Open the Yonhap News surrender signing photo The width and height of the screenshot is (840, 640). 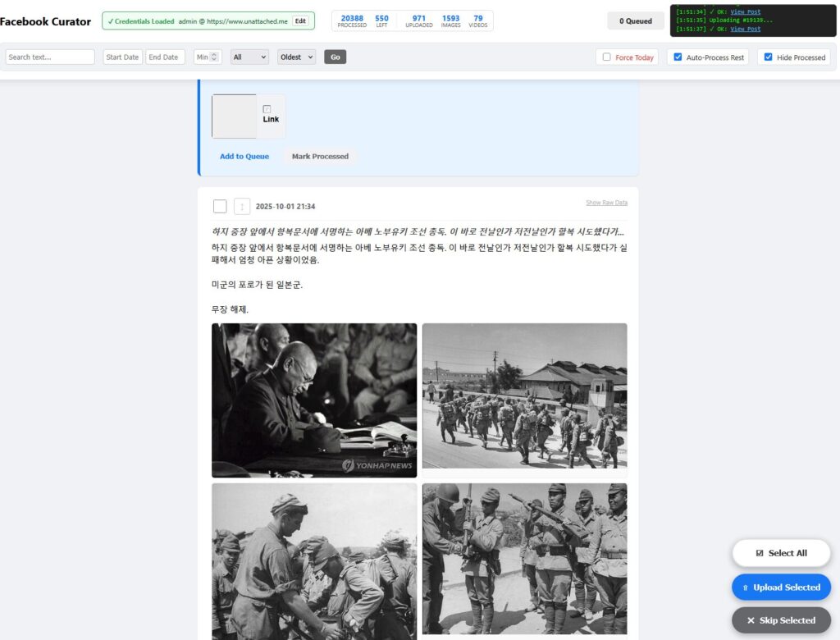click(x=314, y=400)
